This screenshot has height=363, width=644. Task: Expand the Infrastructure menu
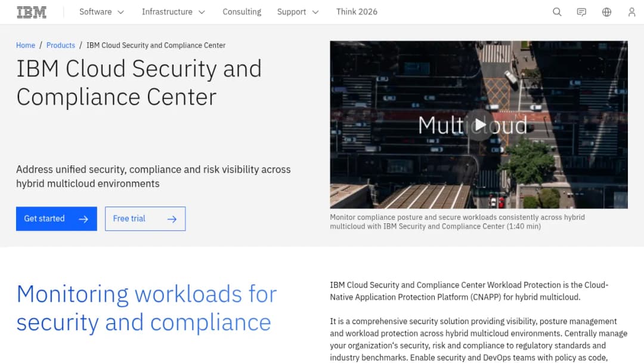tap(174, 12)
